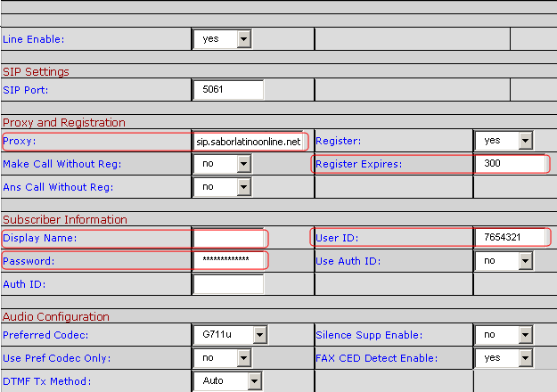Image resolution: width=557 pixels, height=392 pixels.
Task: Open Ans Call Without Reg dropdown
Action: [222, 187]
